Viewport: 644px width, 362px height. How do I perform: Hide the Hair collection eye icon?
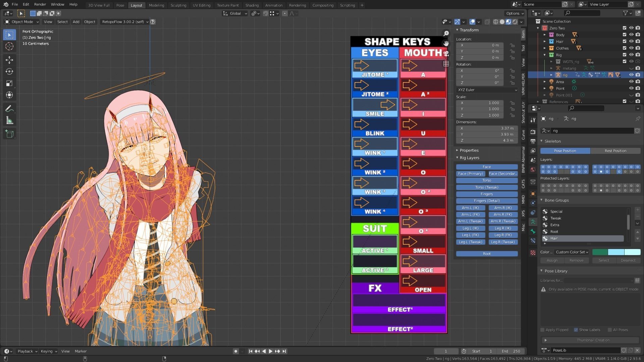click(x=631, y=41)
